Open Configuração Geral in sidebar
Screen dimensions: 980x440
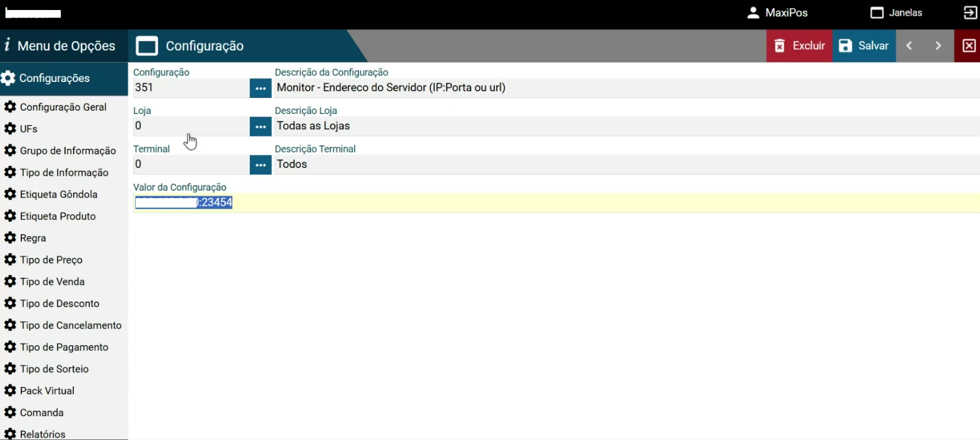click(x=64, y=107)
